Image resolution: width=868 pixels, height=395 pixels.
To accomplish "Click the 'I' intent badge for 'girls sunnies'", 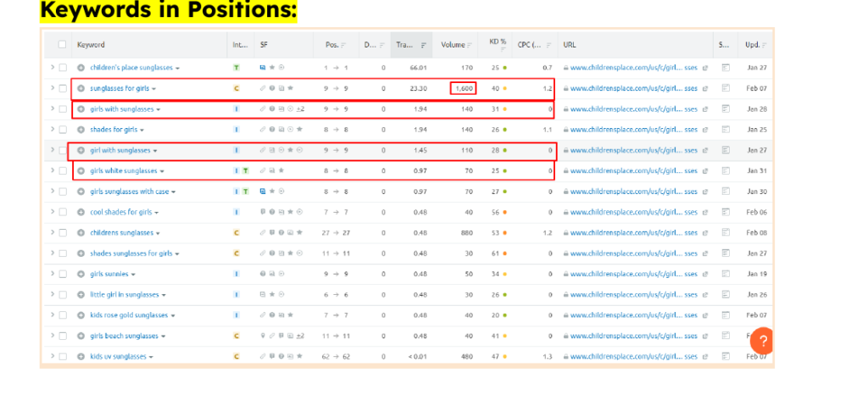I will [x=236, y=275].
